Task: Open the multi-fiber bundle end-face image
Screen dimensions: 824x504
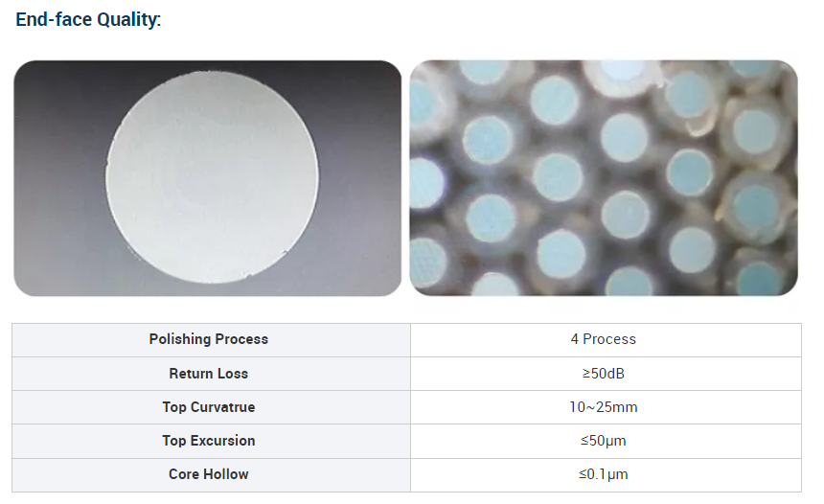Action: pyautogui.click(x=604, y=178)
